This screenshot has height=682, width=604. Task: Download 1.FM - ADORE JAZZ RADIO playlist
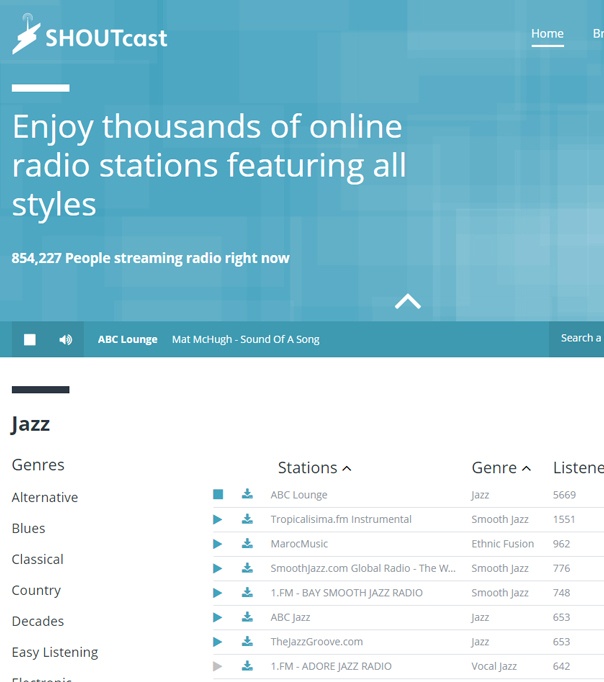point(247,665)
